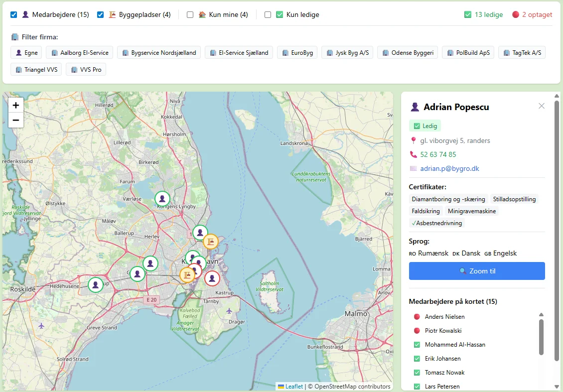Filter by the EuroByg company
The width and height of the screenshot is (563, 392).
tap(297, 53)
